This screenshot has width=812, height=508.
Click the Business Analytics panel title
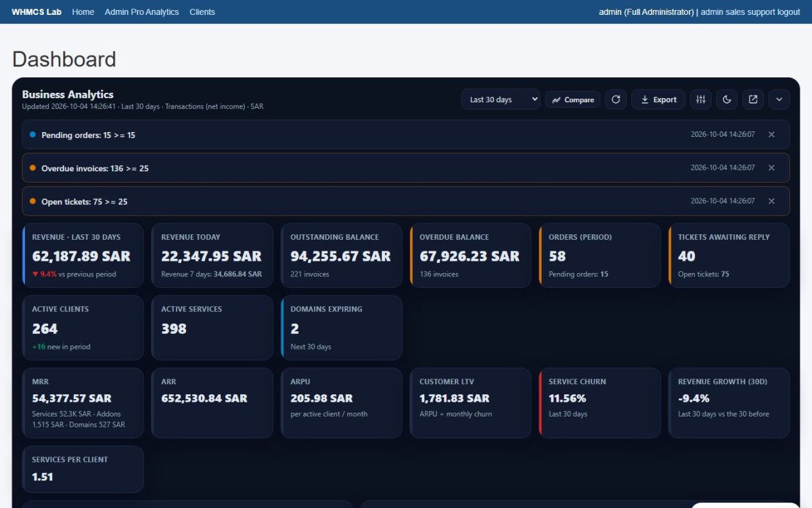pos(68,94)
